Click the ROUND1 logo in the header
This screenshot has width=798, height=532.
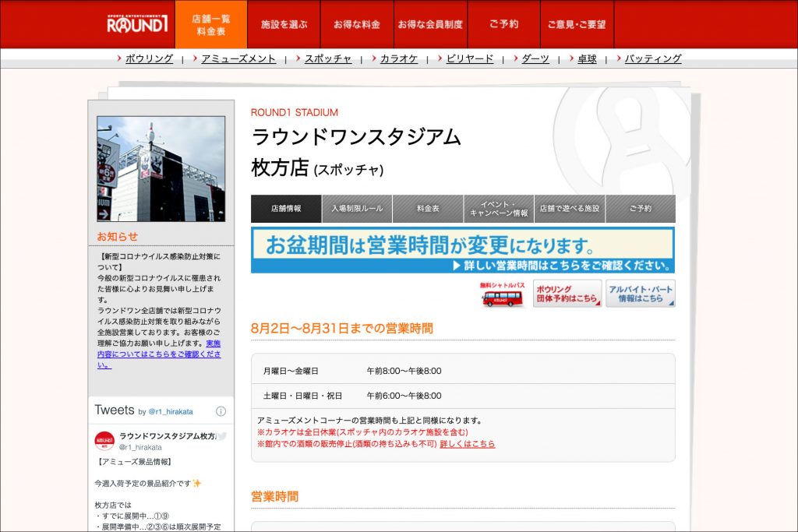click(137, 24)
